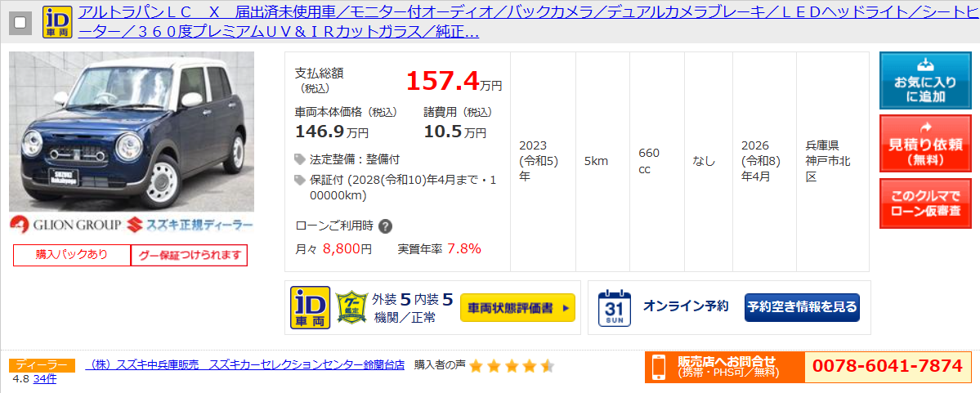View the blue Lapin car photo
980x393 pixels.
132,132
